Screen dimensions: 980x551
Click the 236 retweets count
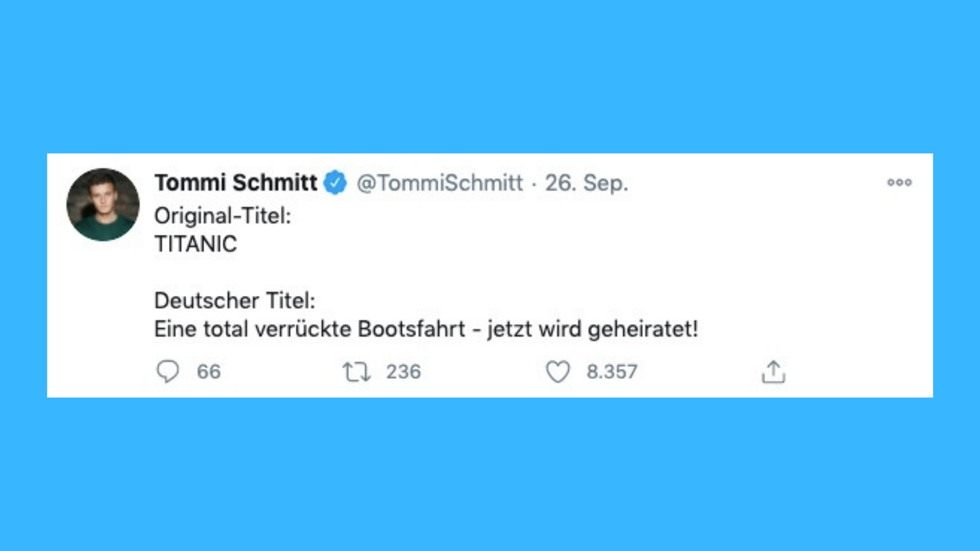[x=403, y=372]
